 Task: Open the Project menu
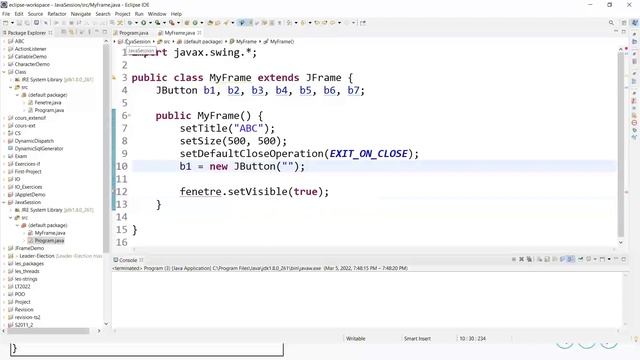(122, 14)
